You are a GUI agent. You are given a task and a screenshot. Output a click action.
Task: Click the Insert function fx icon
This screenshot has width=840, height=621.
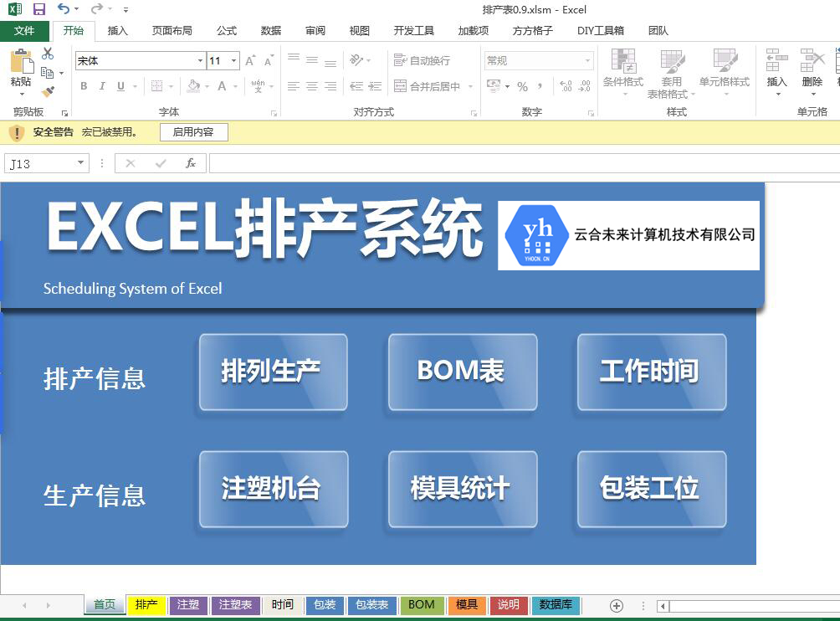[191, 163]
